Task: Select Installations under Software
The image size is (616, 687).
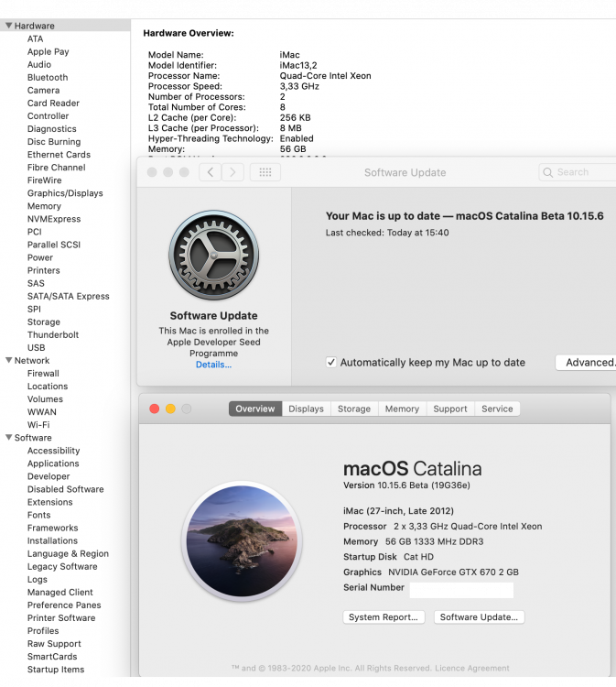Action: tap(52, 540)
